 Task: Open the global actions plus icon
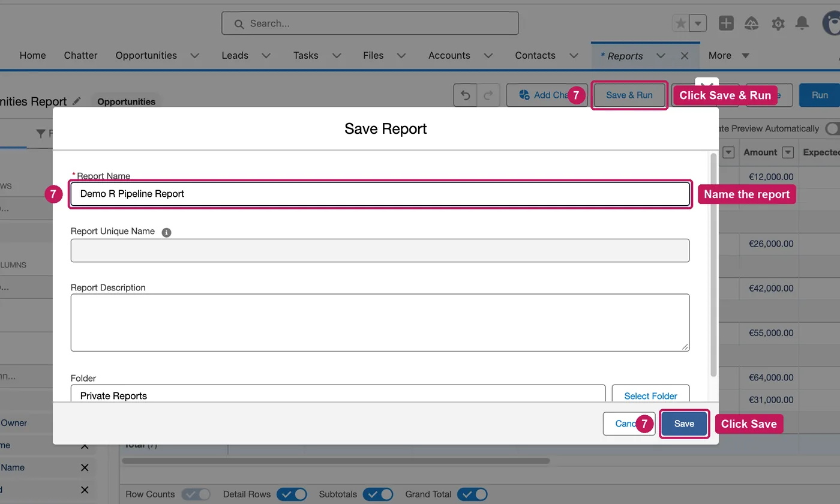(726, 23)
